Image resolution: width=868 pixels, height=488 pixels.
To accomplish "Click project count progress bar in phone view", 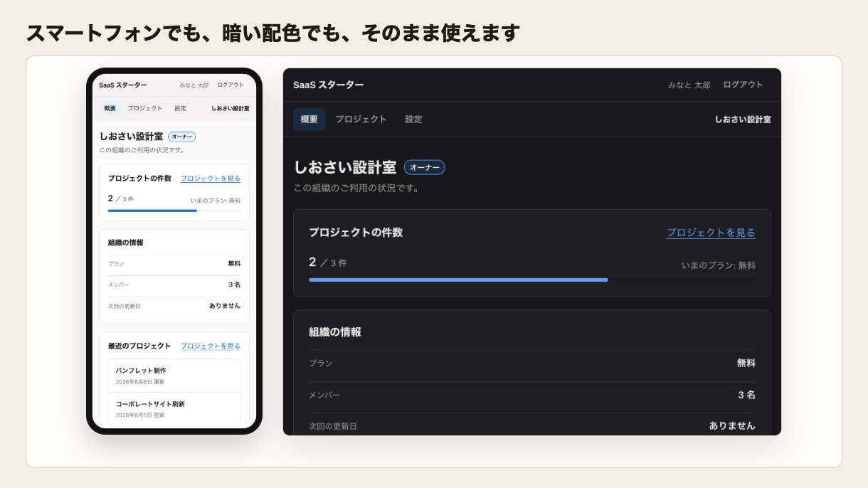I will click(174, 211).
